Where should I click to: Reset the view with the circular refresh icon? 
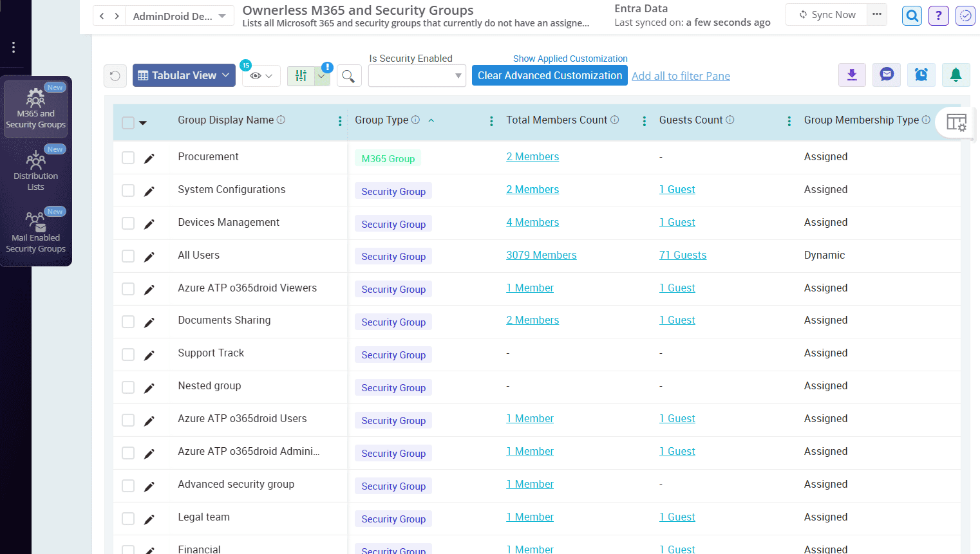pos(115,75)
